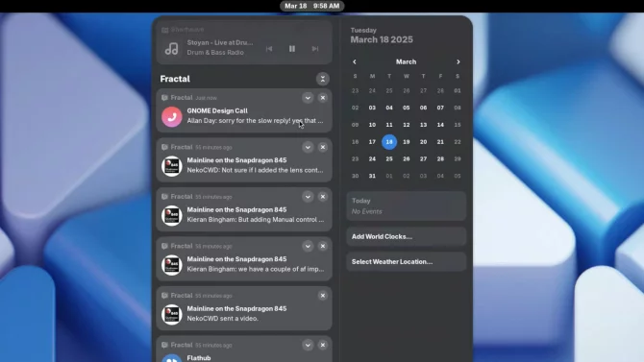The image size is (644, 362).
Task: Select today, March 18, in calendar
Action: (389, 142)
